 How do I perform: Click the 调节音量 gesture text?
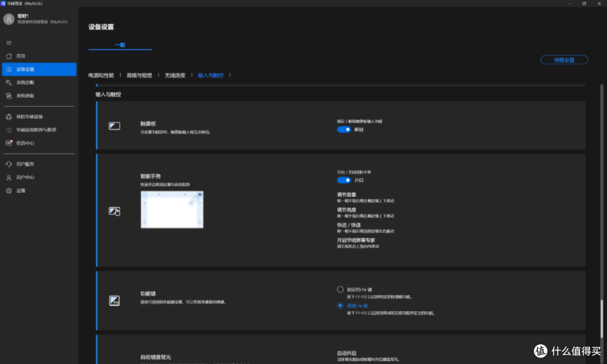tap(346, 194)
